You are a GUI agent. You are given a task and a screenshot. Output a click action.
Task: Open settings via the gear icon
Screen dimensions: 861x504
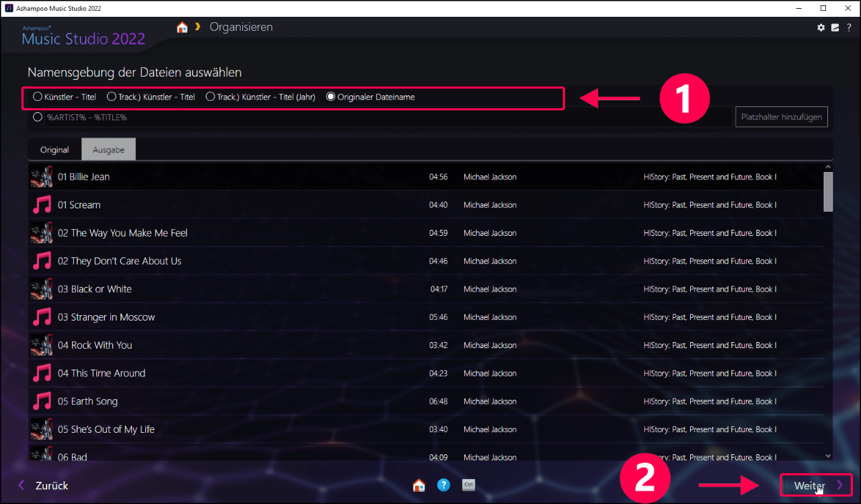(x=821, y=28)
